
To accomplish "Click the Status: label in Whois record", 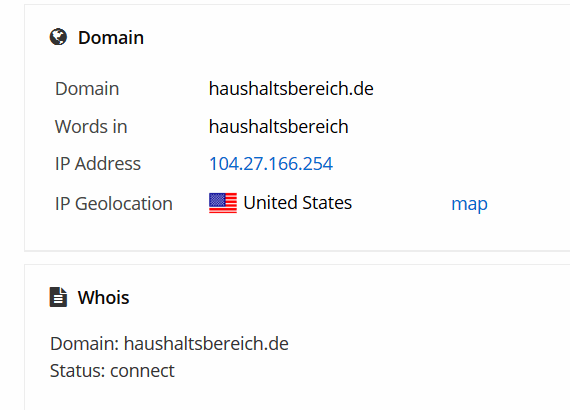I will [77, 371].
